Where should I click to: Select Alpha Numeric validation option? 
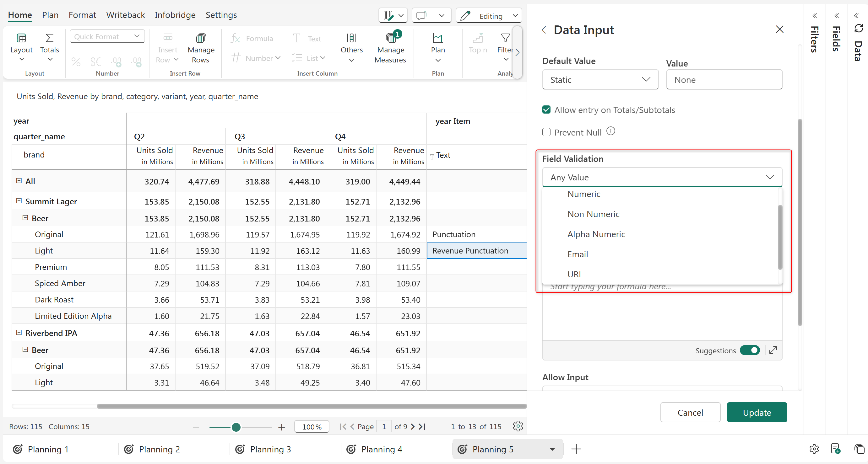tap(596, 234)
